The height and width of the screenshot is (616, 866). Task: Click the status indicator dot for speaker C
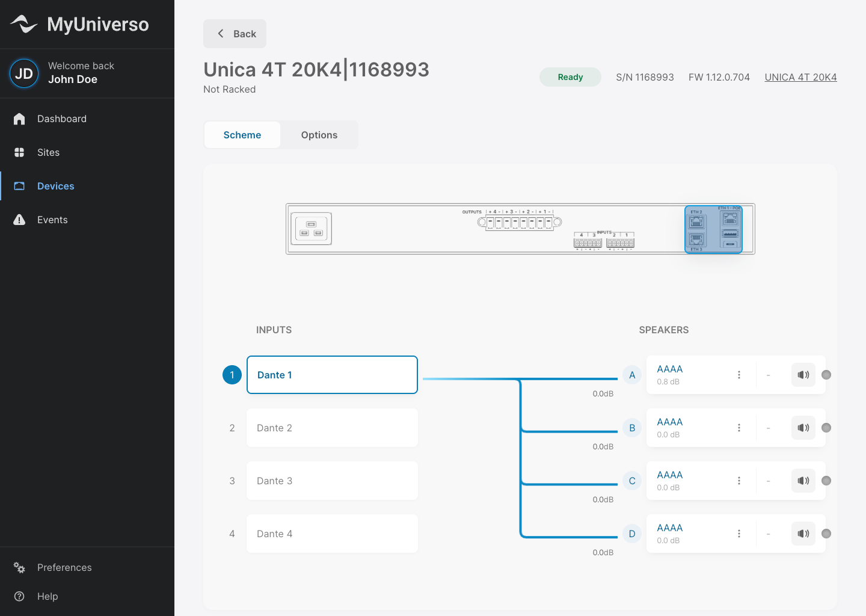pyautogui.click(x=826, y=481)
